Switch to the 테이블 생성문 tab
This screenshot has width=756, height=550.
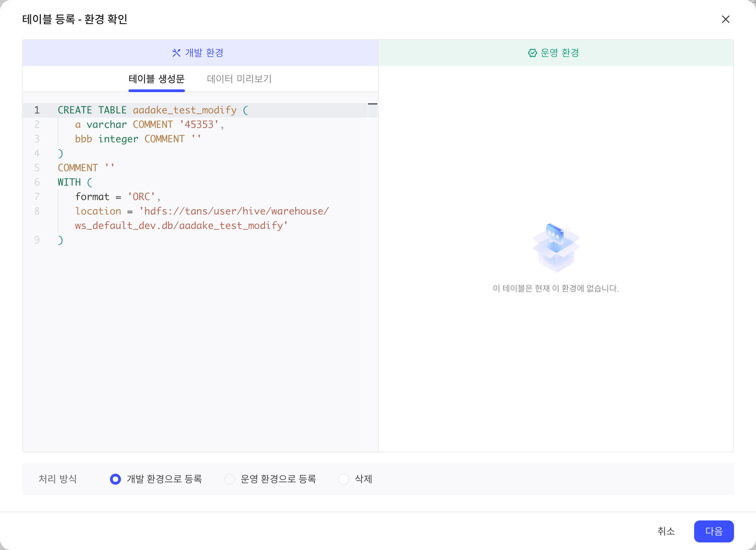click(157, 79)
